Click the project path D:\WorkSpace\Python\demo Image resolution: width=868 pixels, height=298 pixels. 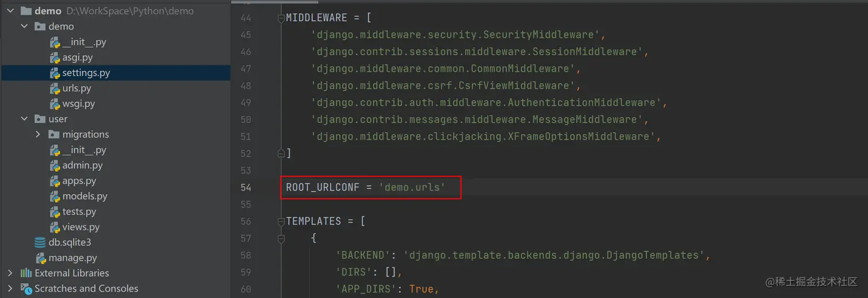[130, 11]
